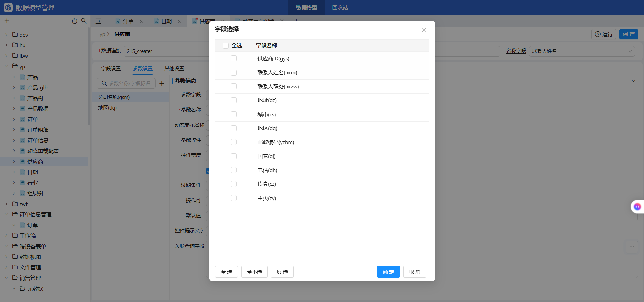The width and height of the screenshot is (644, 302).
Task: Check the 国家(gj) field
Action: pyautogui.click(x=234, y=156)
